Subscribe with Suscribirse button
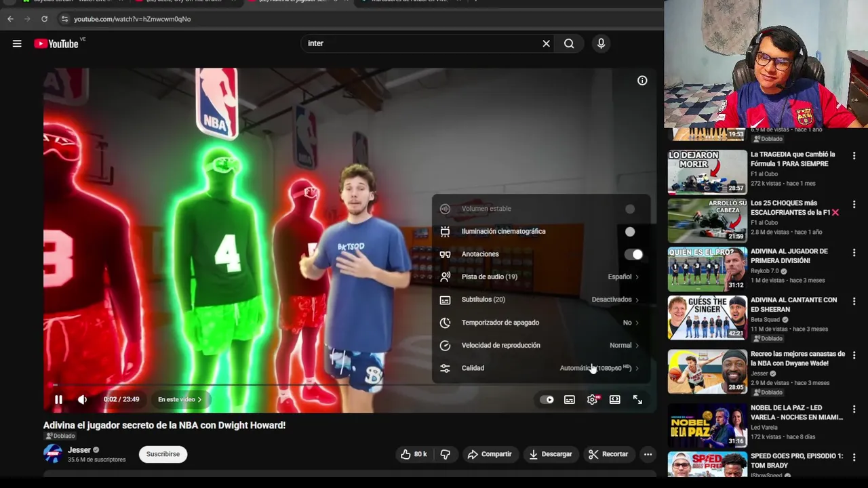The image size is (868, 488). 163,454
